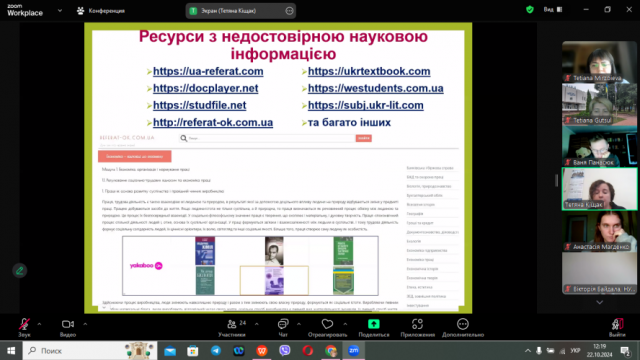
Task: Select Тетяна Кіщак's highlighted video thumbnail
Action: (599, 189)
